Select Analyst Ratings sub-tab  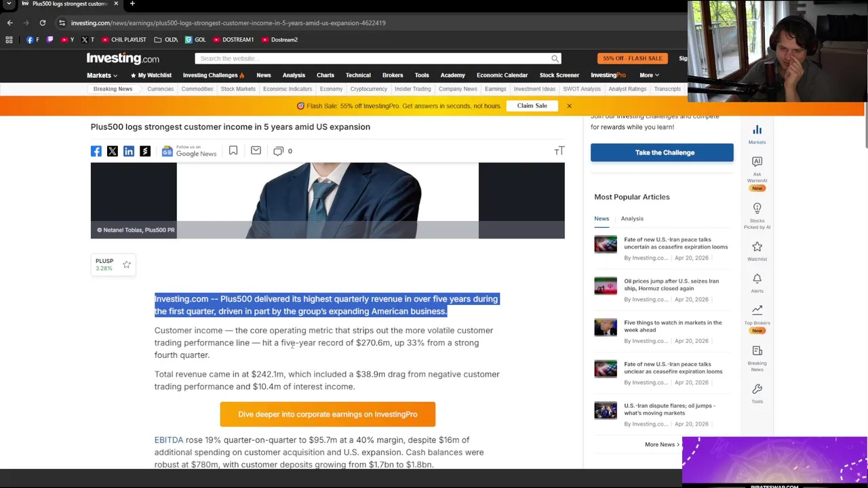click(x=627, y=89)
